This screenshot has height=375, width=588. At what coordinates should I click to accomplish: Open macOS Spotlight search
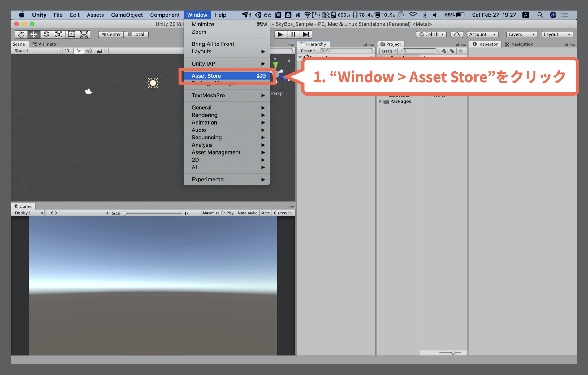tap(540, 15)
